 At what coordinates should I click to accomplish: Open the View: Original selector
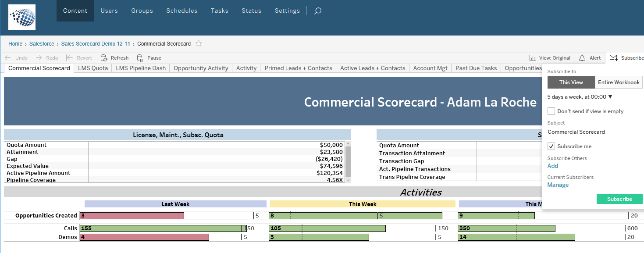pyautogui.click(x=550, y=57)
